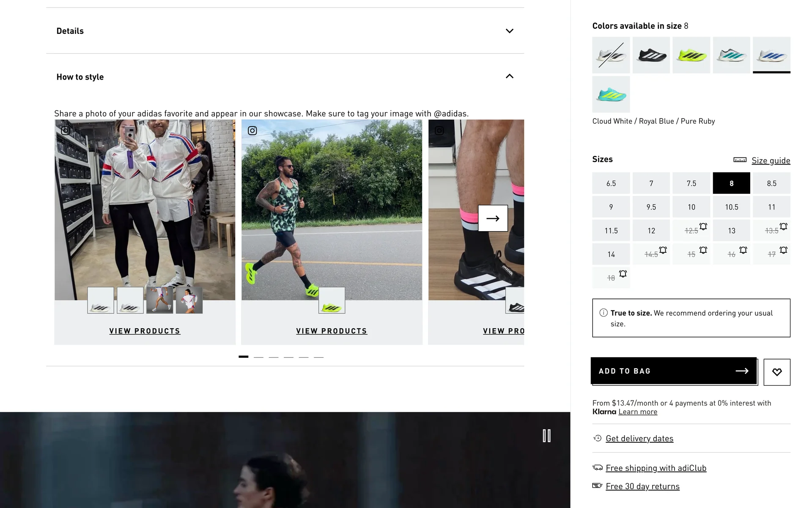Expand the Details section

coord(509,31)
